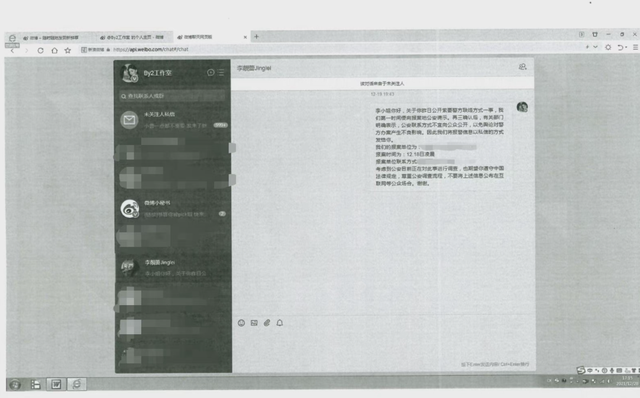Select the 微博小秘书 conversation

(x=173, y=208)
